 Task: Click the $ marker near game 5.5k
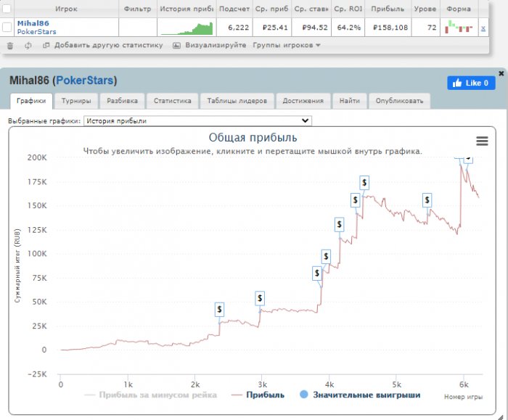coord(427,200)
